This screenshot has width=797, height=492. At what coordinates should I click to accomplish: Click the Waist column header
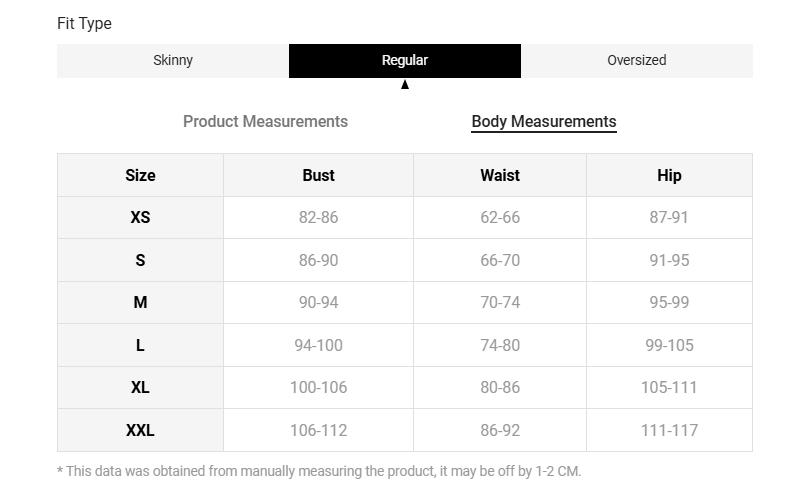[x=499, y=175]
